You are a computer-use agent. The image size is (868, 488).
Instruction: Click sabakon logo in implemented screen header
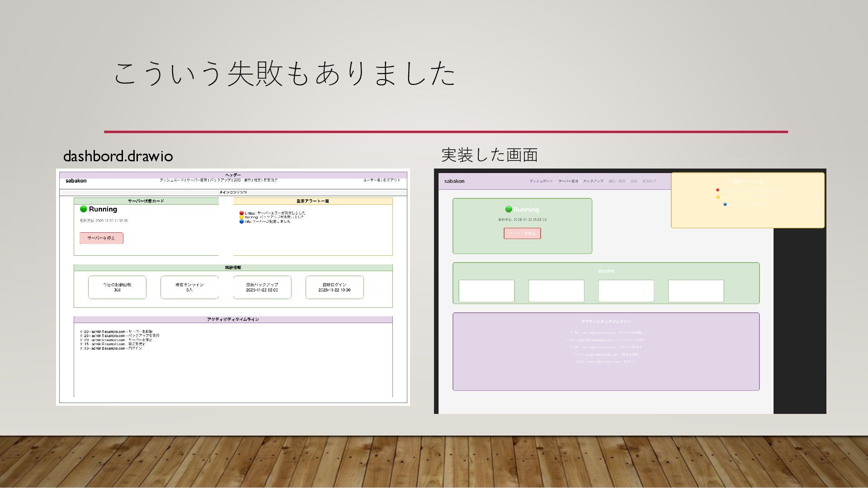(454, 181)
